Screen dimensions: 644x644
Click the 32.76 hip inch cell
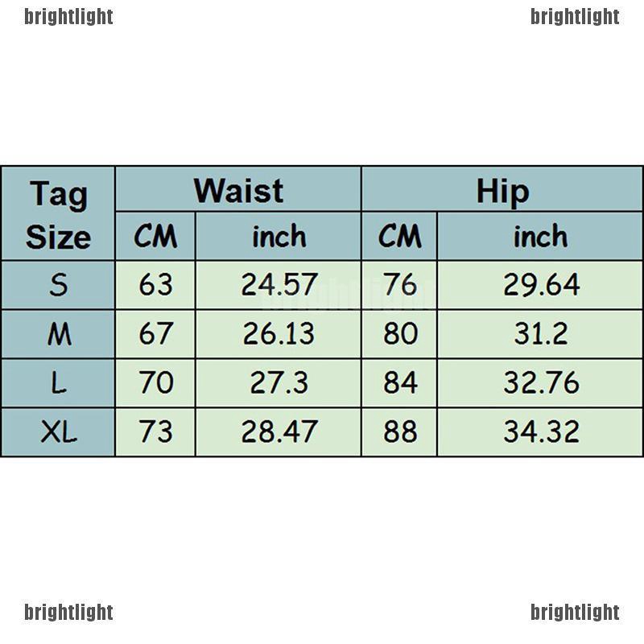[x=541, y=383]
